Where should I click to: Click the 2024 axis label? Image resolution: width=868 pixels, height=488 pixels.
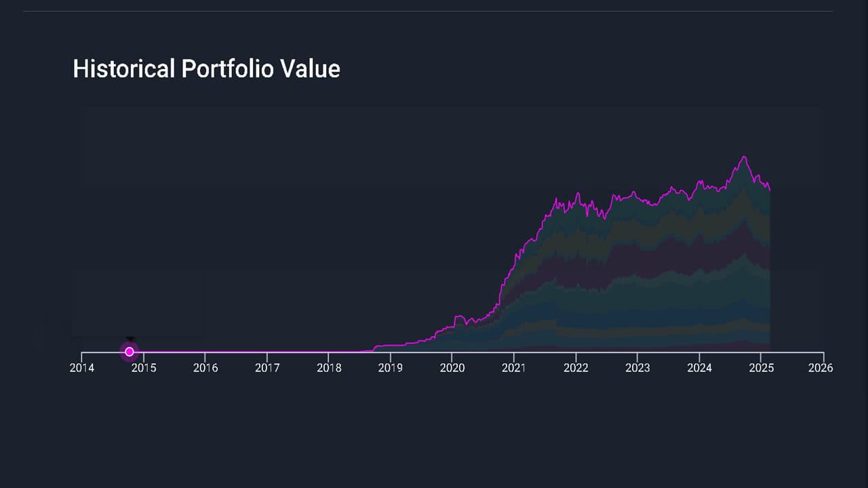click(699, 368)
